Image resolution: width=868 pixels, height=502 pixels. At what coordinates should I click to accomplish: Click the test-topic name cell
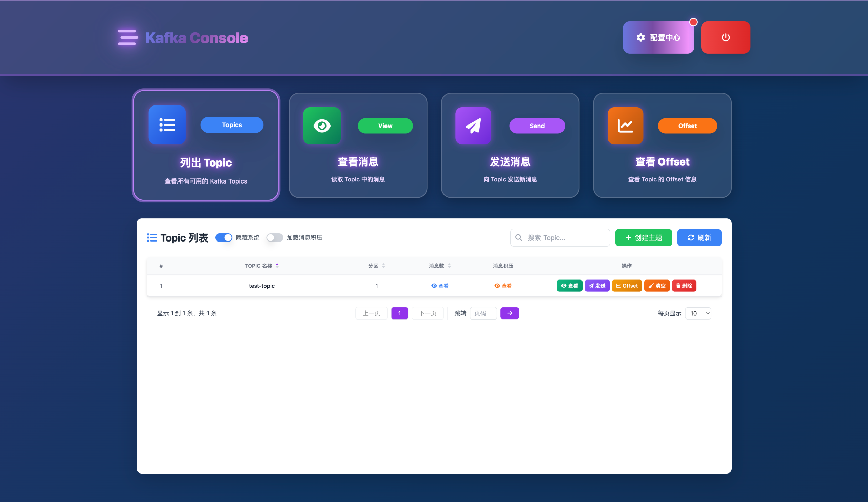[262, 286]
